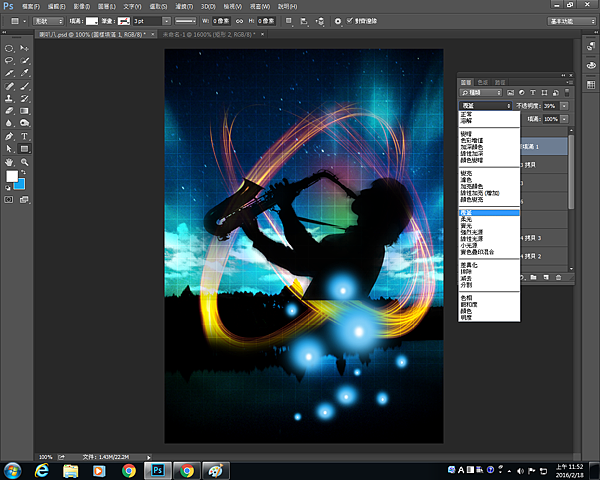Screen dimensions: 600x480
Task: Select the Type (T) tool
Action: pyautogui.click(x=25, y=136)
